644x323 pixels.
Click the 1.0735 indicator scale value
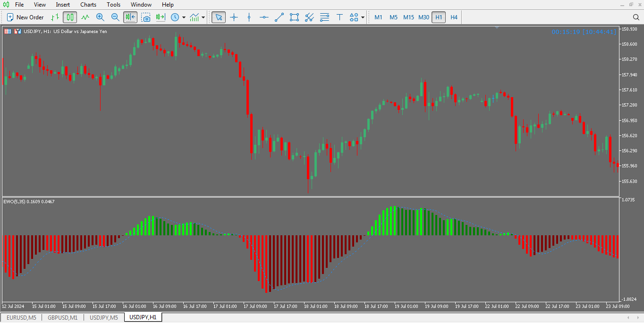coord(629,200)
